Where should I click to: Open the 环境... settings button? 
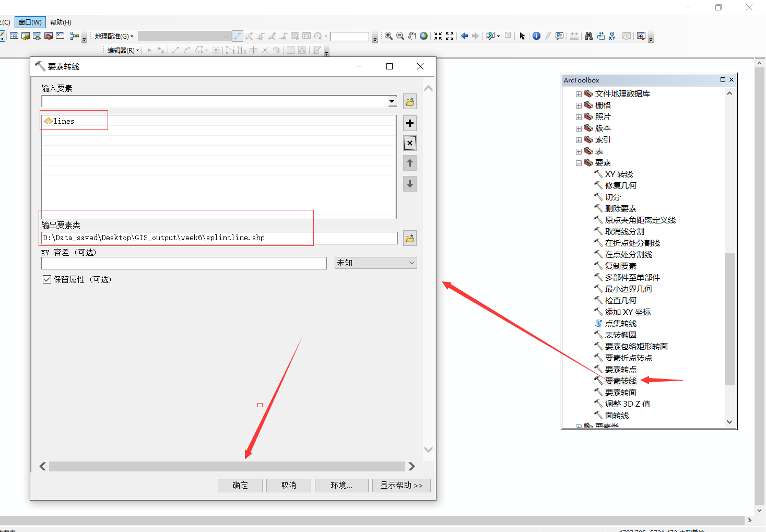(341, 485)
